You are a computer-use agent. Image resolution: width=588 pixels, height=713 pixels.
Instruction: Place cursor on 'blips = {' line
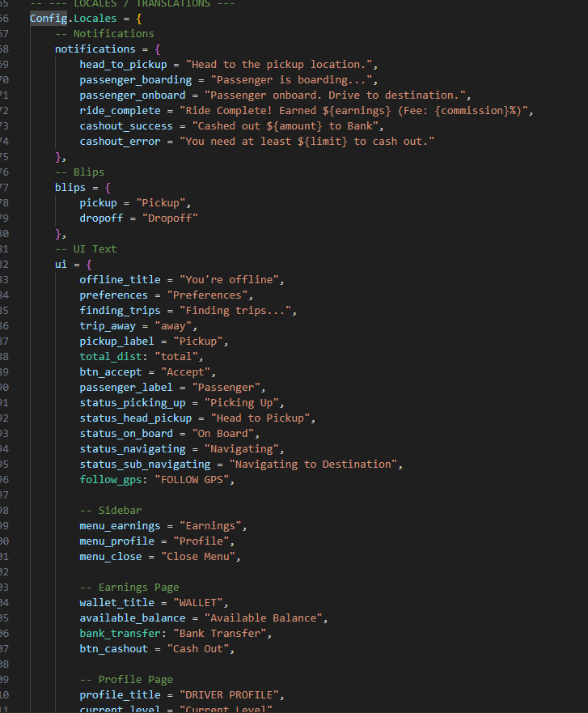[x=82, y=188]
